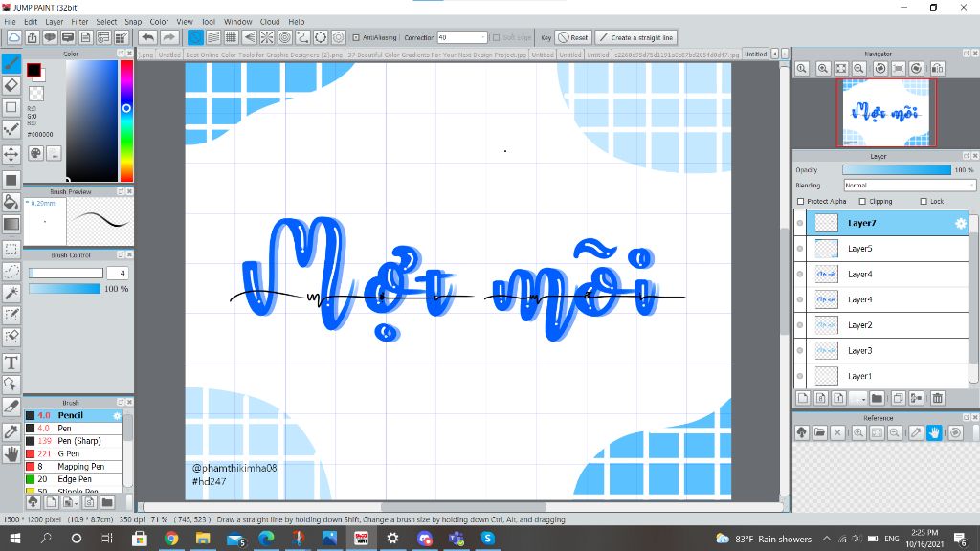This screenshot has width=980, height=551.
Task: Open the Snap menu
Action: 133,21
